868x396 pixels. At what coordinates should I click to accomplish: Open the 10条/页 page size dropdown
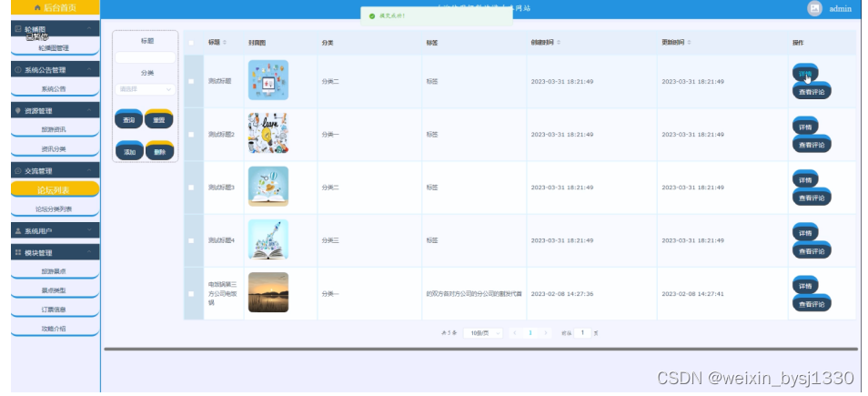[483, 333]
